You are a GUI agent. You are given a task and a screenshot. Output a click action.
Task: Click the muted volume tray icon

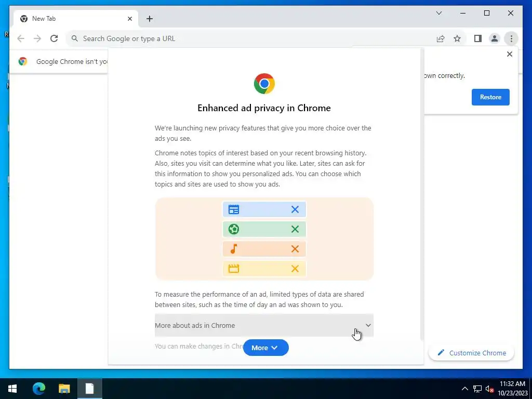coord(489,389)
